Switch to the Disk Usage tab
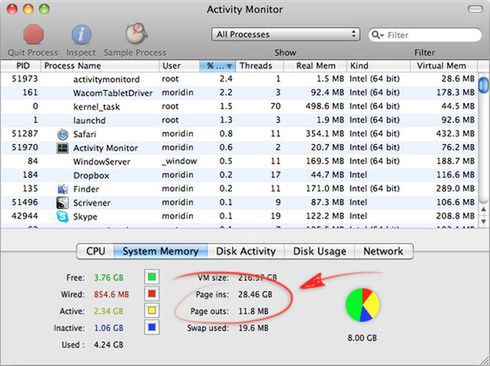Screen dimensions: 490x366 click(x=319, y=251)
